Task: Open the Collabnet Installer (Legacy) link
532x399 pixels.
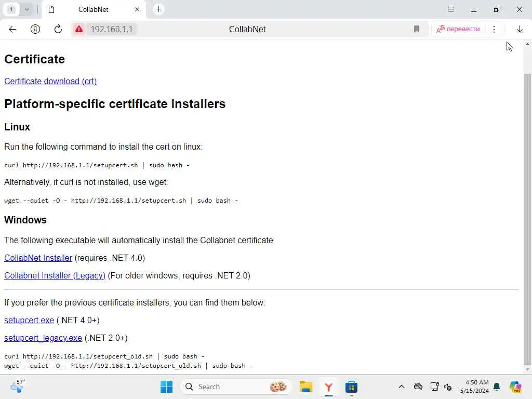Action: pyautogui.click(x=55, y=275)
